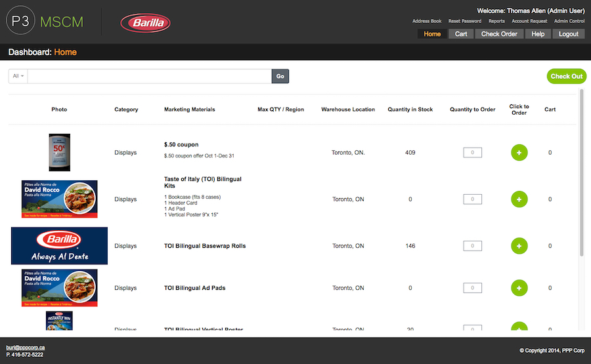Click quantity field for Taste of Italy Kits
This screenshot has width=591, height=364.
(472, 199)
